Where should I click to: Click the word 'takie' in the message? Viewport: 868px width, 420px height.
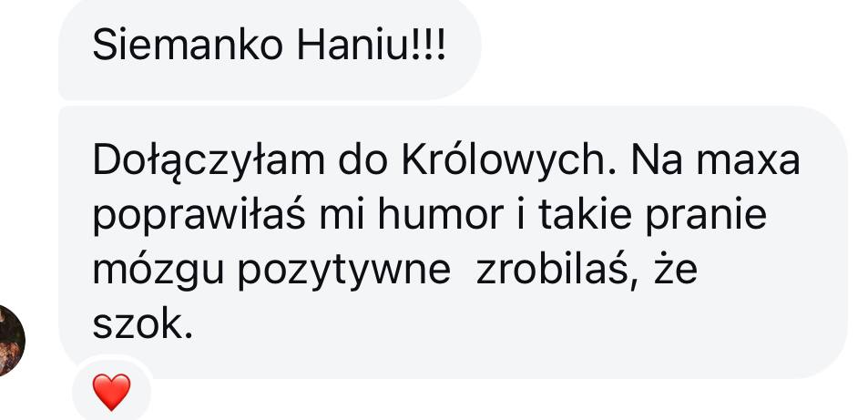click(x=584, y=215)
